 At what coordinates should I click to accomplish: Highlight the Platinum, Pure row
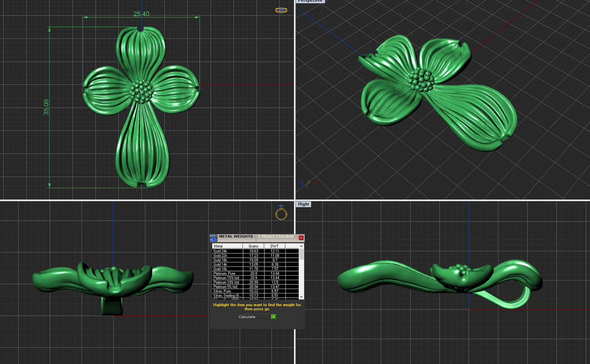click(x=255, y=273)
